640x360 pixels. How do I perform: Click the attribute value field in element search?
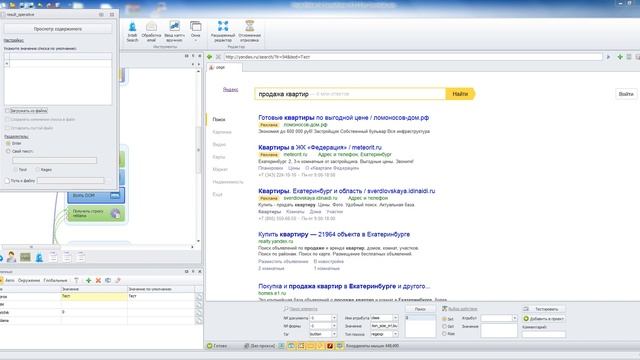(384, 326)
